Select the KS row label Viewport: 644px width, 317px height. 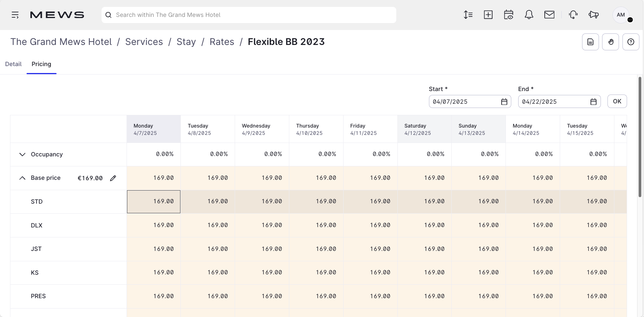35,273
